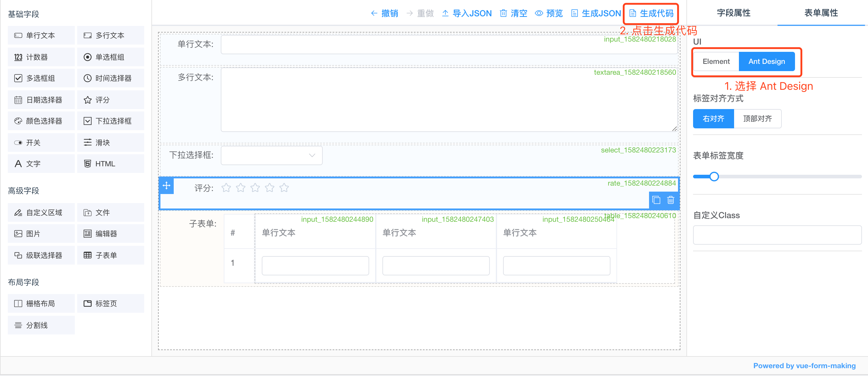
Task: Set the rating to two stars
Action: coord(241,187)
